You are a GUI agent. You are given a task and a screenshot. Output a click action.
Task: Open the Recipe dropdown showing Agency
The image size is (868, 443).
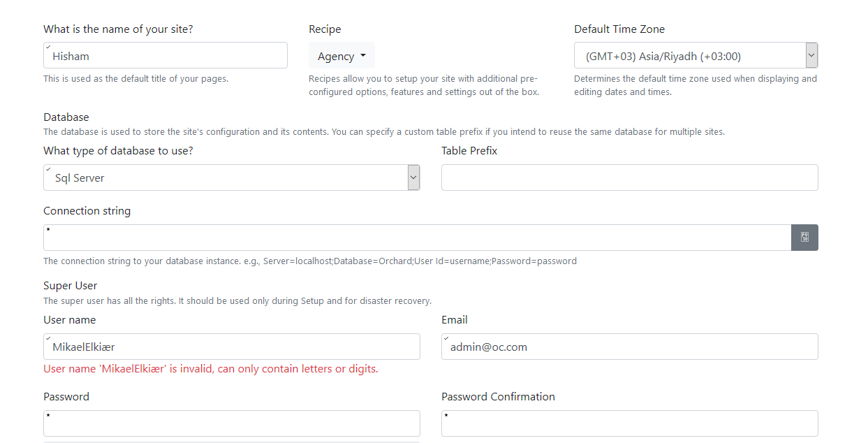(341, 55)
